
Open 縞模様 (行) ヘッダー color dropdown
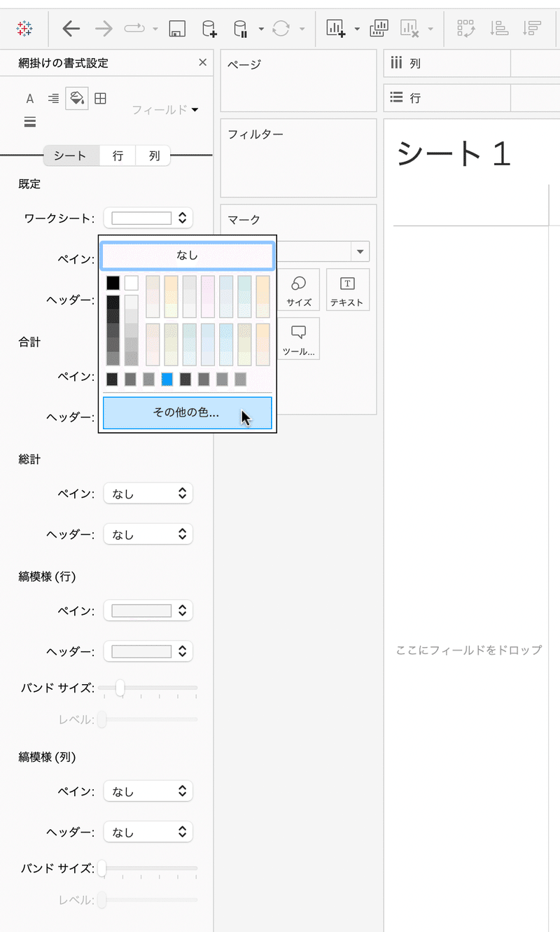[148, 651]
